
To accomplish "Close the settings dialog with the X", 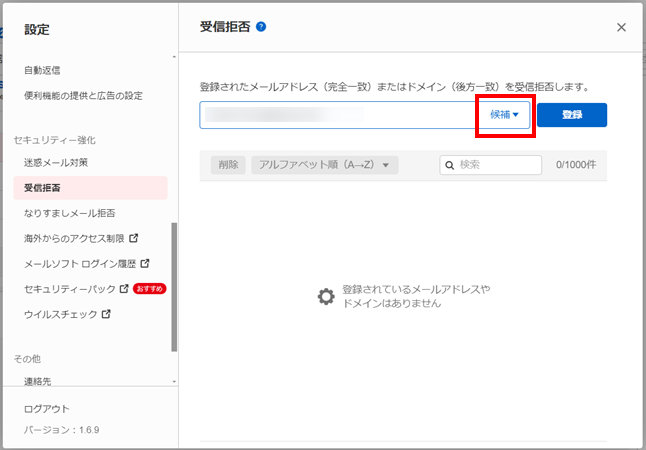I will tap(621, 27).
